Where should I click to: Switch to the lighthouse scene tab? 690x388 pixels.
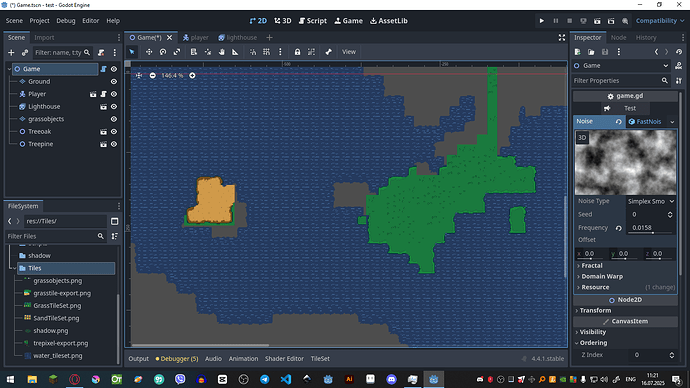[x=238, y=38]
